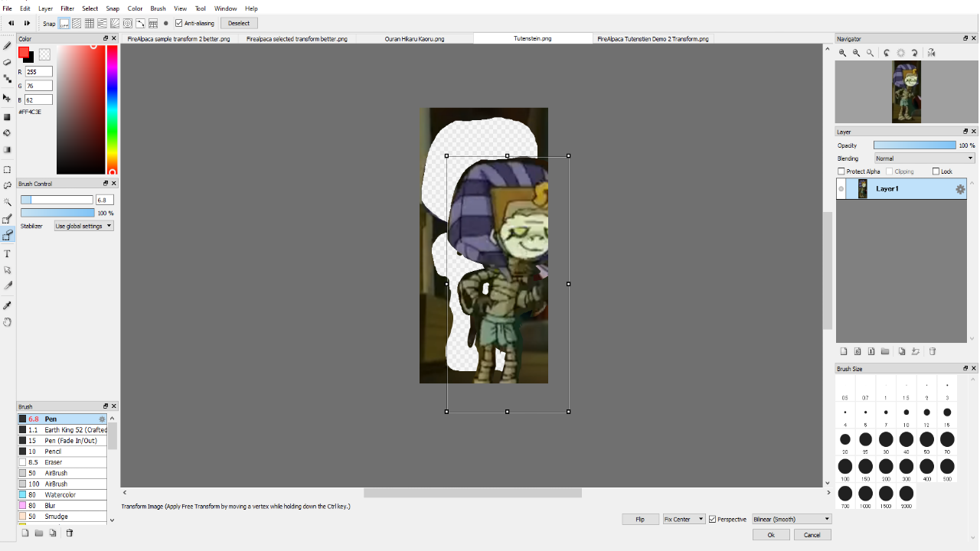Open the Blending mode dropdown
The width and height of the screenshot is (980, 551).
925,158
